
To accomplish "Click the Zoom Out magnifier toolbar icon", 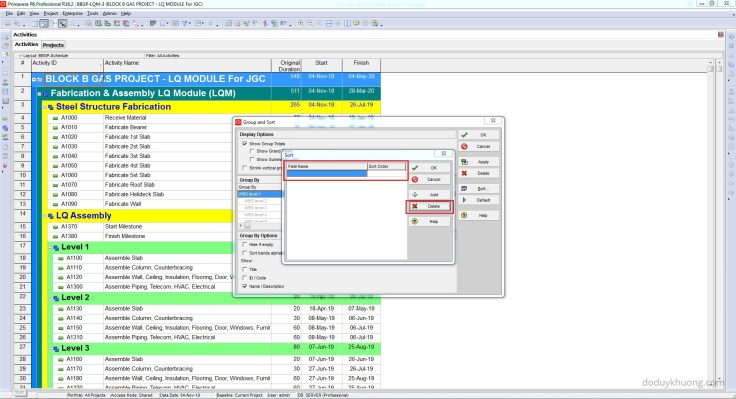I will click(310, 23).
